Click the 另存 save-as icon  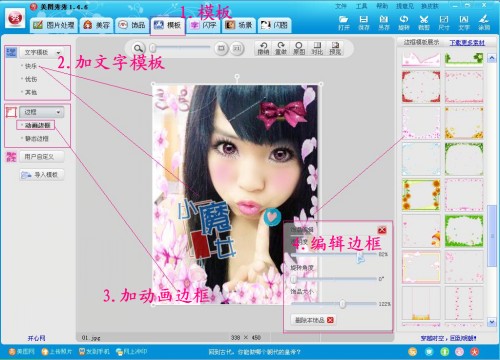(384, 23)
